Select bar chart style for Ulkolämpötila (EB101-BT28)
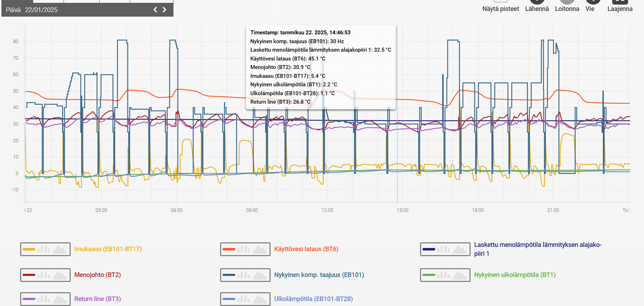 [244, 299]
